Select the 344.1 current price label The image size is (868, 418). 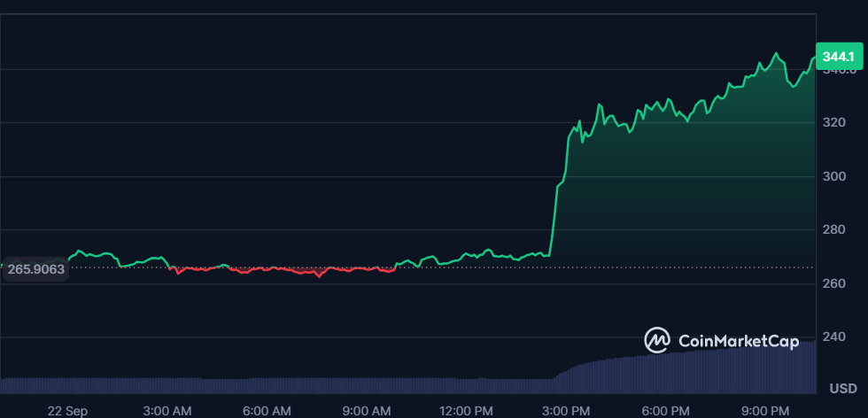point(839,57)
